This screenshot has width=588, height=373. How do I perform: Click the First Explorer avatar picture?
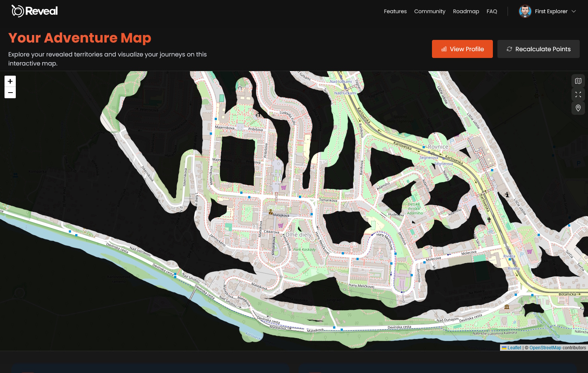coord(525,11)
